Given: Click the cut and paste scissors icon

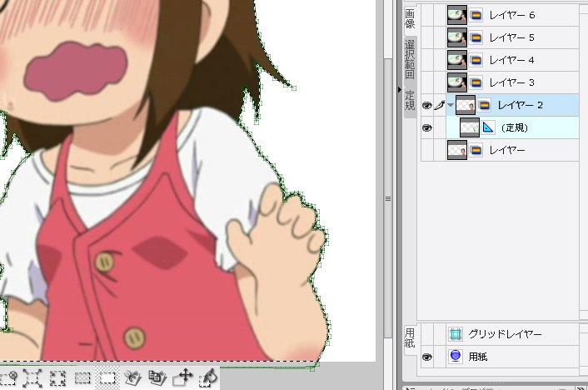Looking at the screenshot, I should tap(132, 378).
